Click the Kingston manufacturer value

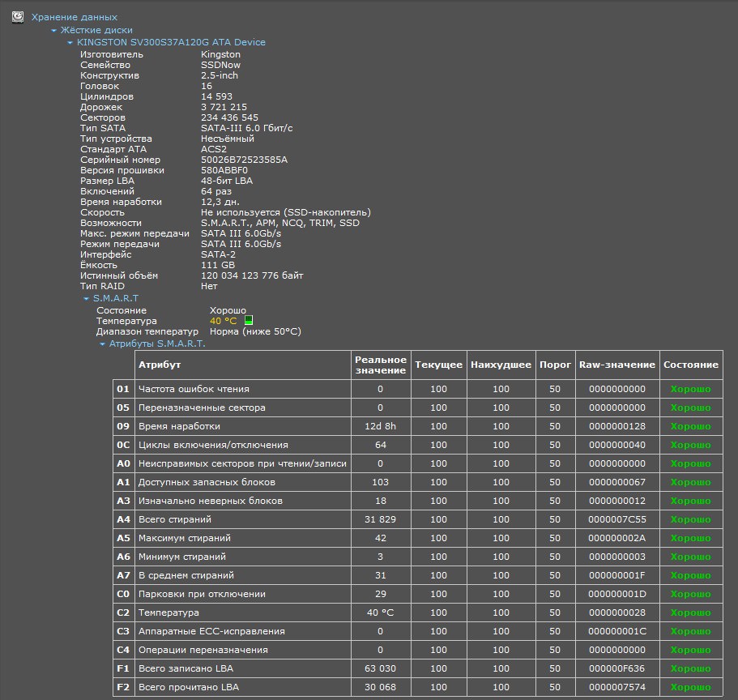pos(220,54)
